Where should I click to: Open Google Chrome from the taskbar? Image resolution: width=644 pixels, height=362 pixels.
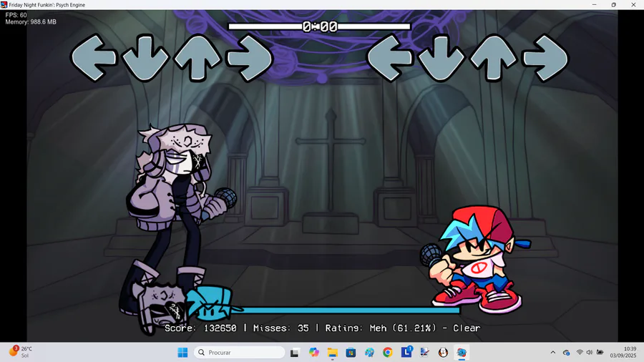[387, 352]
